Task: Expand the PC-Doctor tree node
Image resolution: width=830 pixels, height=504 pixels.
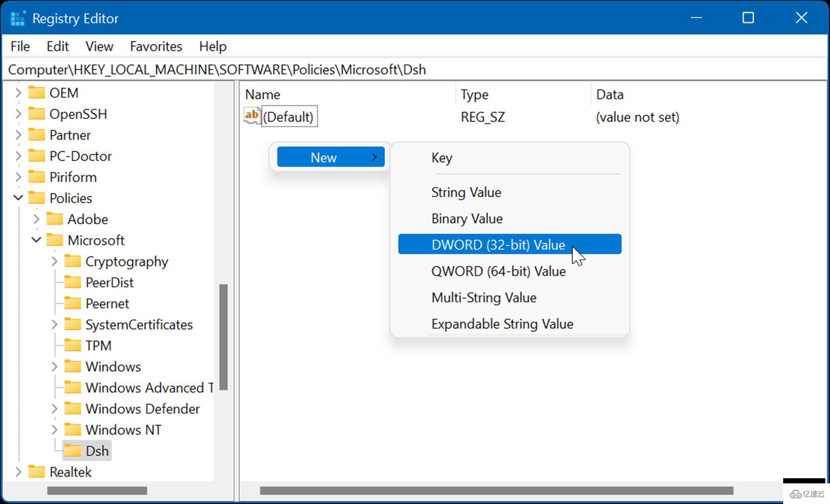Action: click(18, 156)
